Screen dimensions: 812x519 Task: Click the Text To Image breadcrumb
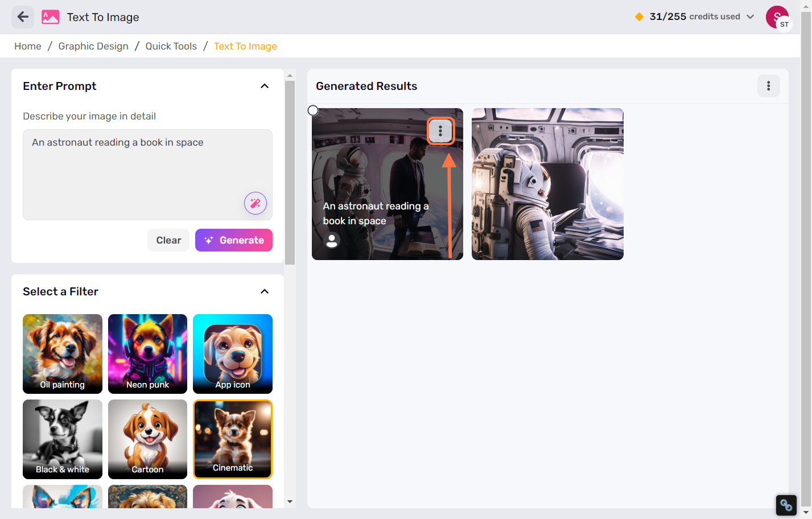point(245,46)
